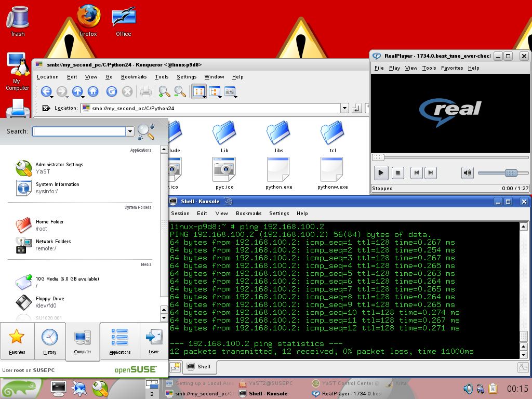The height and width of the screenshot is (399, 532).
Task: Expand the Location address dropdown
Action: tap(344, 108)
